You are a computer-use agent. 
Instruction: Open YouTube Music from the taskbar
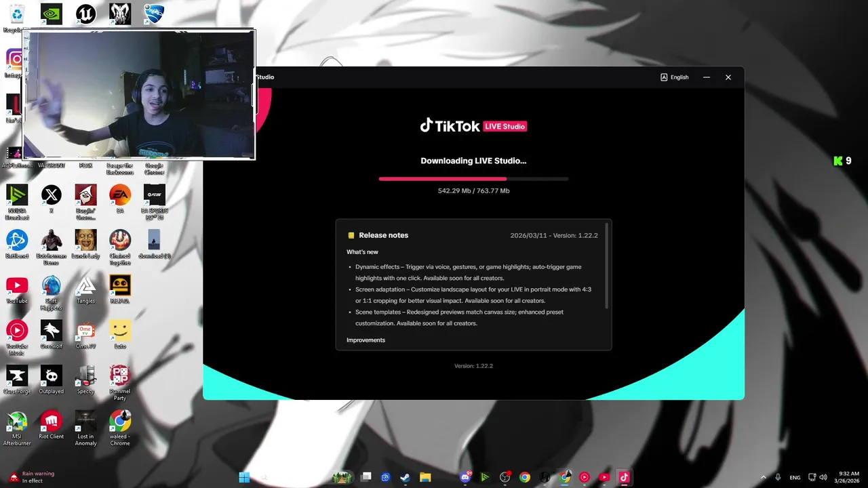tap(585, 477)
